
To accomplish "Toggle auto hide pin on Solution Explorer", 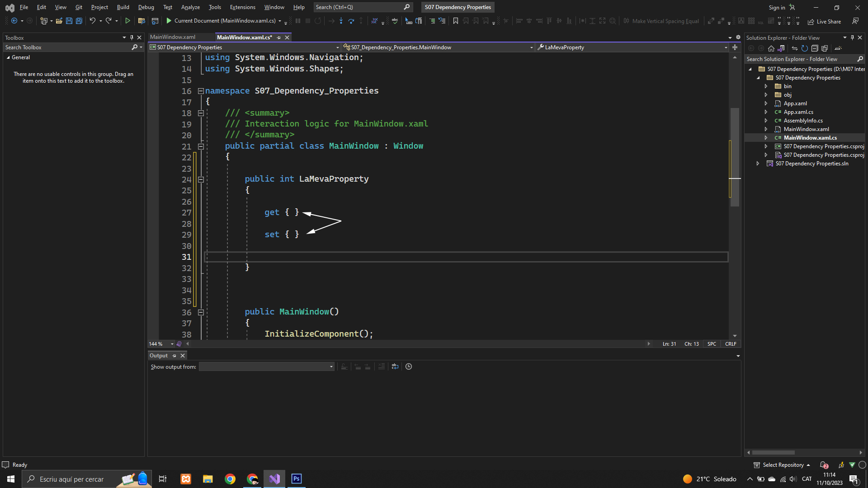I will click(852, 38).
